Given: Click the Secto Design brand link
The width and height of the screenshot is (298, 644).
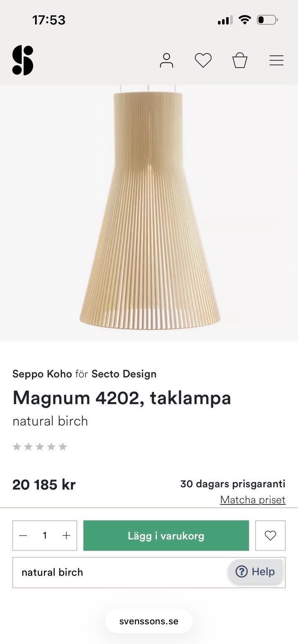Looking at the screenshot, I should (124, 374).
